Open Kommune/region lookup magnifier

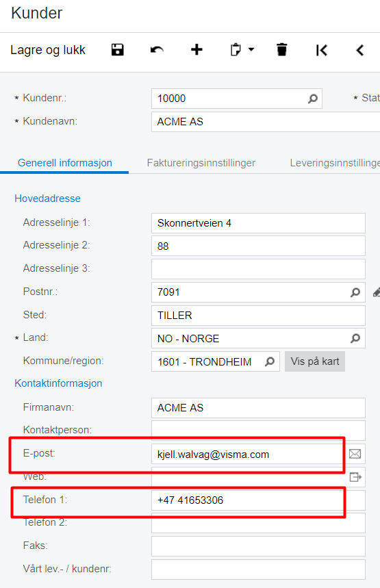pyautogui.click(x=270, y=361)
